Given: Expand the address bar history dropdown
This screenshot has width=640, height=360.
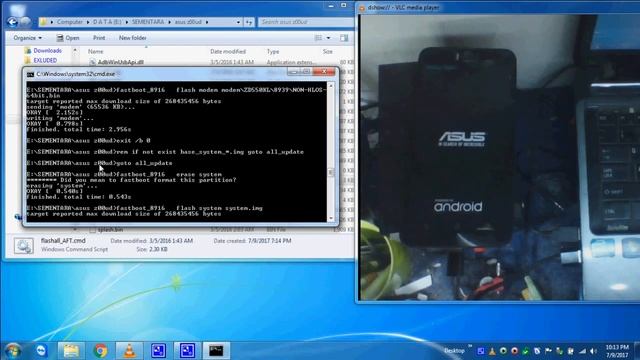Looking at the screenshot, I should [238, 22].
